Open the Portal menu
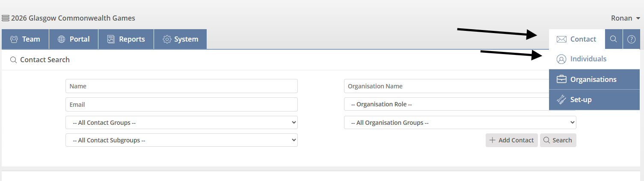 [x=74, y=39]
